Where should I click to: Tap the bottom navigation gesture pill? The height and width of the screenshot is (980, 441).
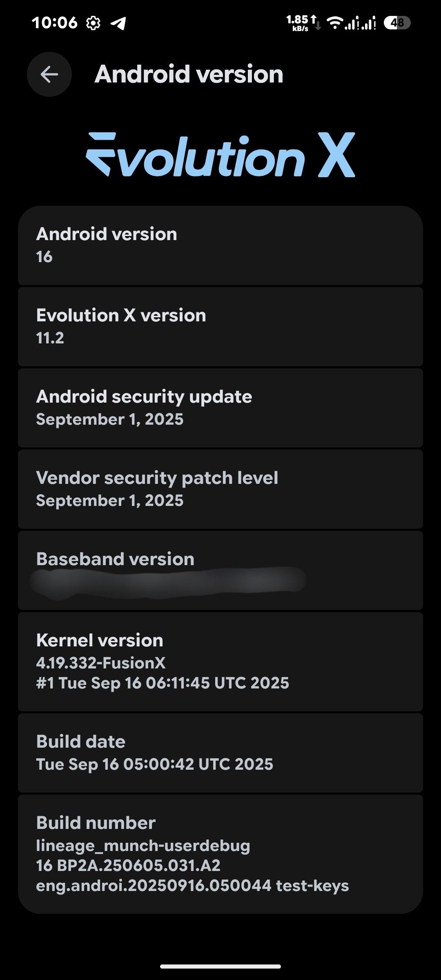[x=220, y=967]
